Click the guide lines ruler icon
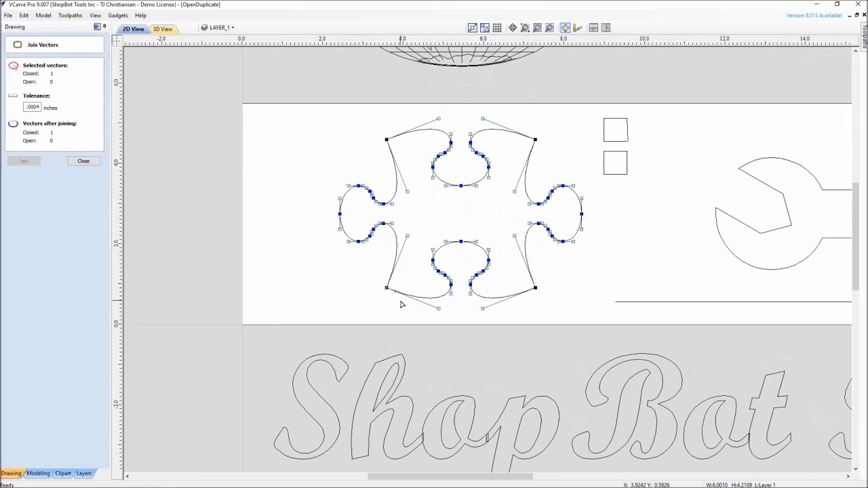The height and width of the screenshot is (488, 868). (577, 28)
